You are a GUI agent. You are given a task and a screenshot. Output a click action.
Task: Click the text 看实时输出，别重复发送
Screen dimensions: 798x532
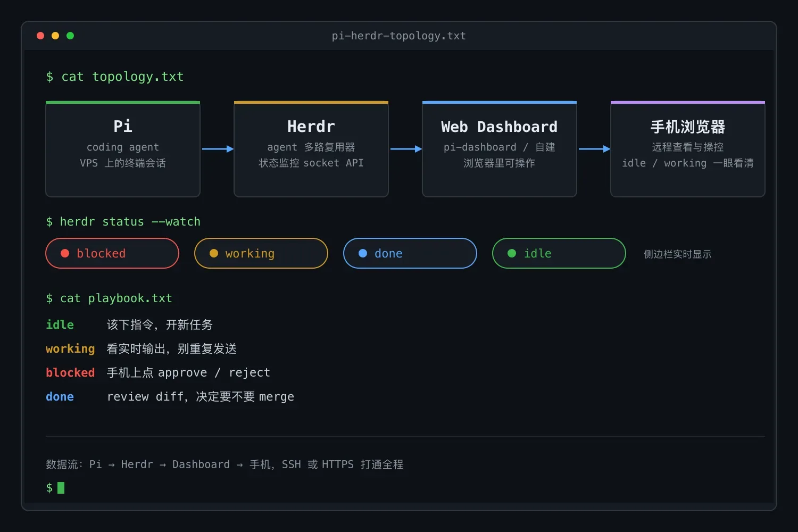[x=171, y=348]
